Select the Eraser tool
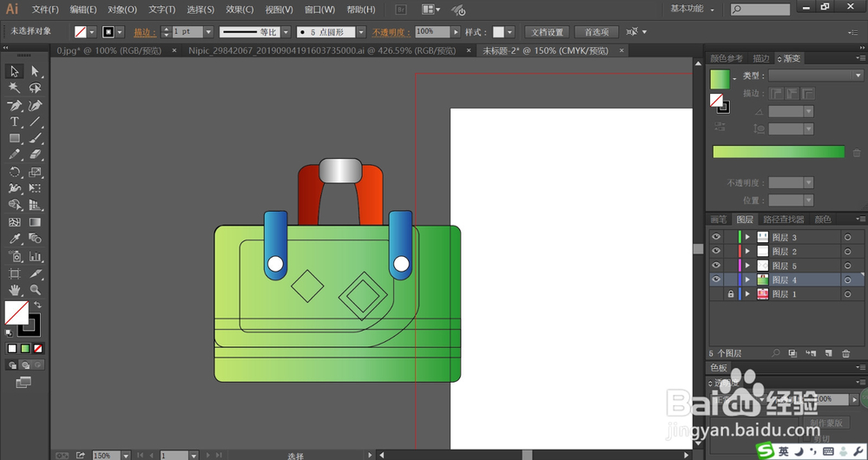This screenshot has height=460, width=868. (x=35, y=154)
